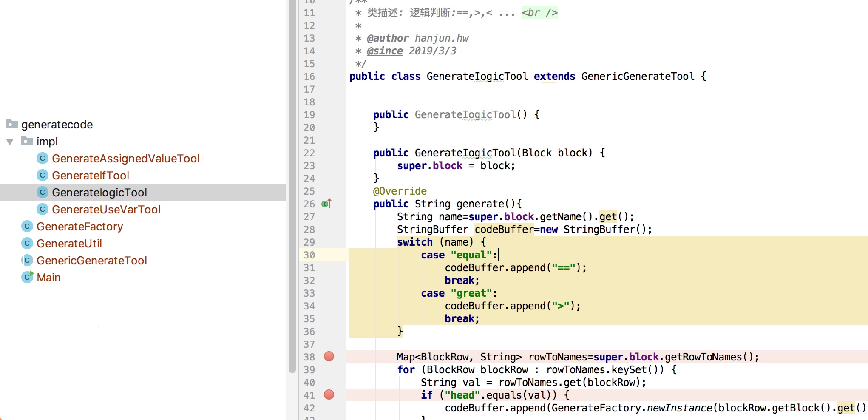Image resolution: width=868 pixels, height=420 pixels.
Task: Click getRowToNames() call on line 38
Action: 709,357
